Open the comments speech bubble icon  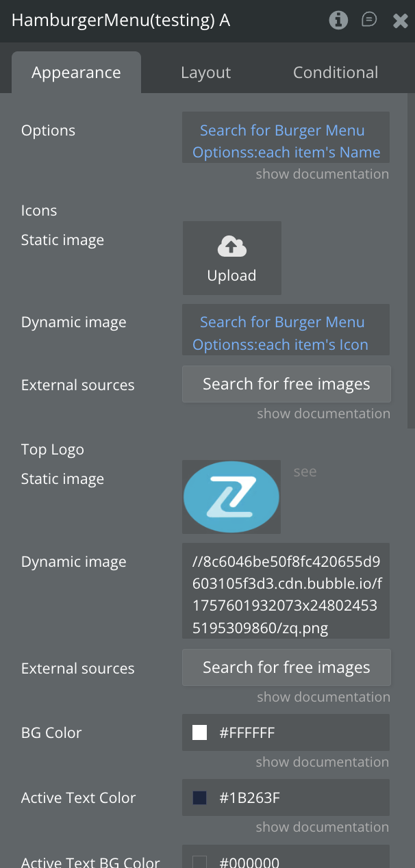click(369, 20)
